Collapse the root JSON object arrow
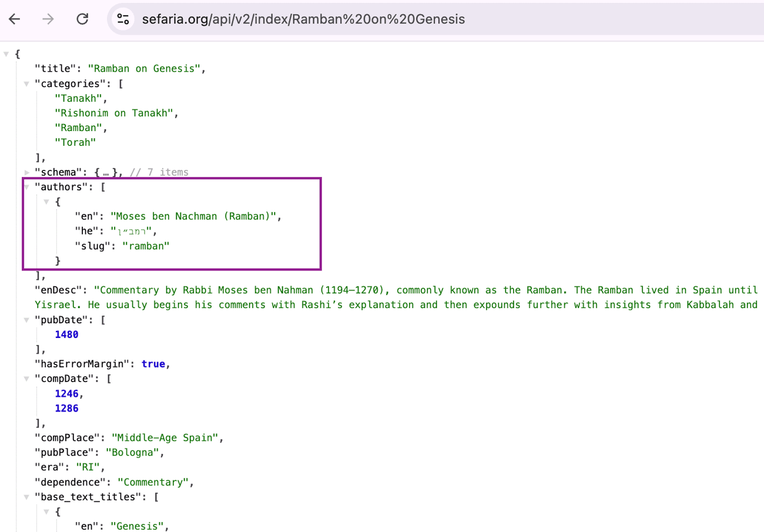The image size is (764, 532). pyautogui.click(x=6, y=54)
